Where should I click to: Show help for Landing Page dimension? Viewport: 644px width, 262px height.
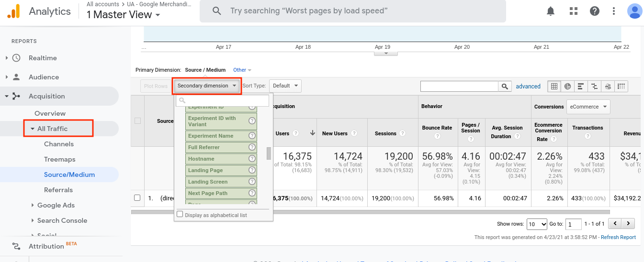click(252, 170)
